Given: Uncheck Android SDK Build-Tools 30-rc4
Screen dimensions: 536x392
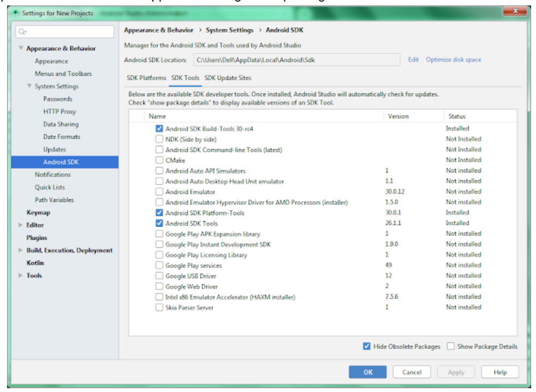Looking at the screenshot, I should (159, 129).
